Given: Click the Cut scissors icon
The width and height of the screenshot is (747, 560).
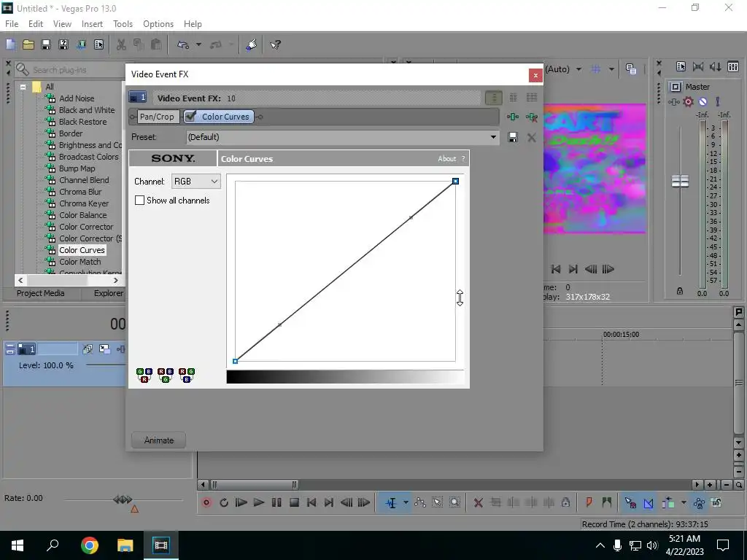Looking at the screenshot, I should (121, 44).
